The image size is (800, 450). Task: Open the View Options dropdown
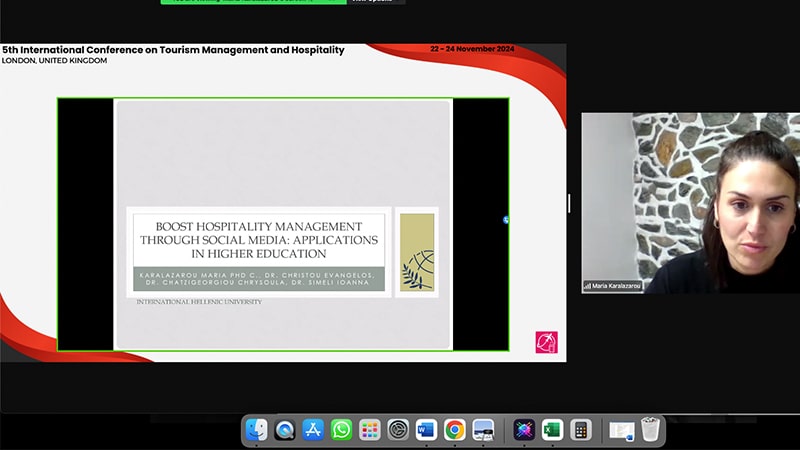375,1
